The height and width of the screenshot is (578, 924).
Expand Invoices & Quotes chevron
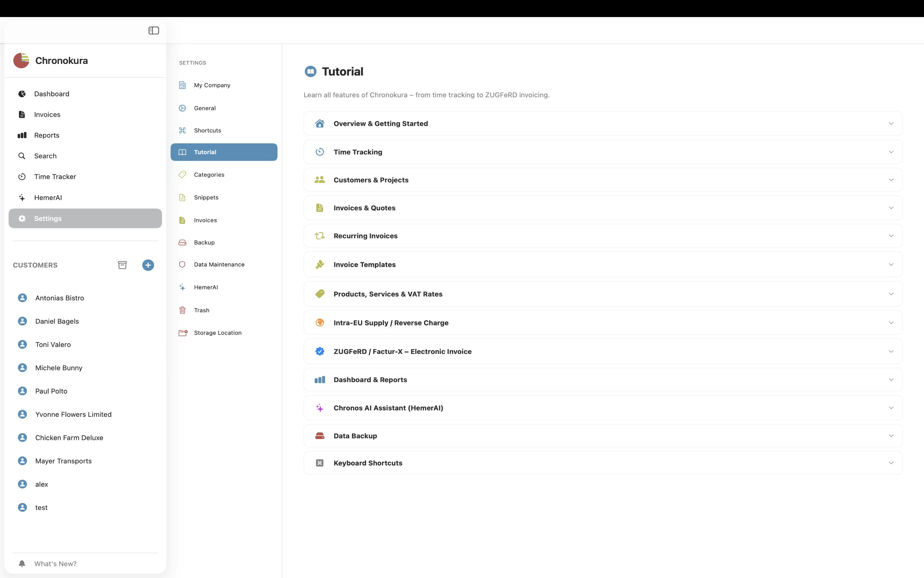891,208
